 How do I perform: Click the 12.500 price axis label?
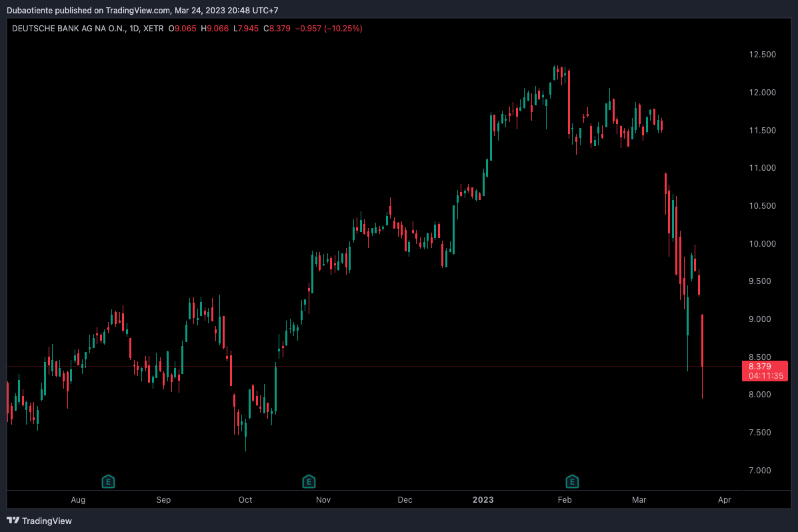click(763, 55)
